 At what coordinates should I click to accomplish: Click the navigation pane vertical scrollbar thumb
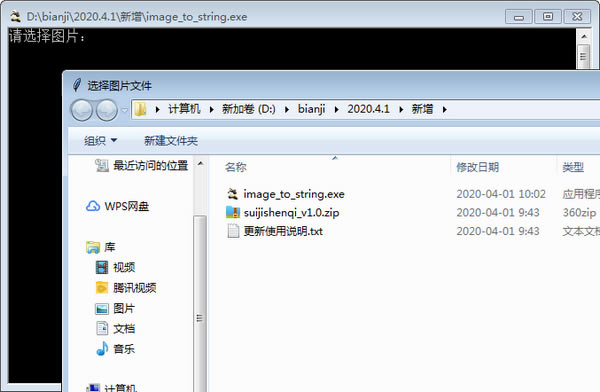point(200,318)
